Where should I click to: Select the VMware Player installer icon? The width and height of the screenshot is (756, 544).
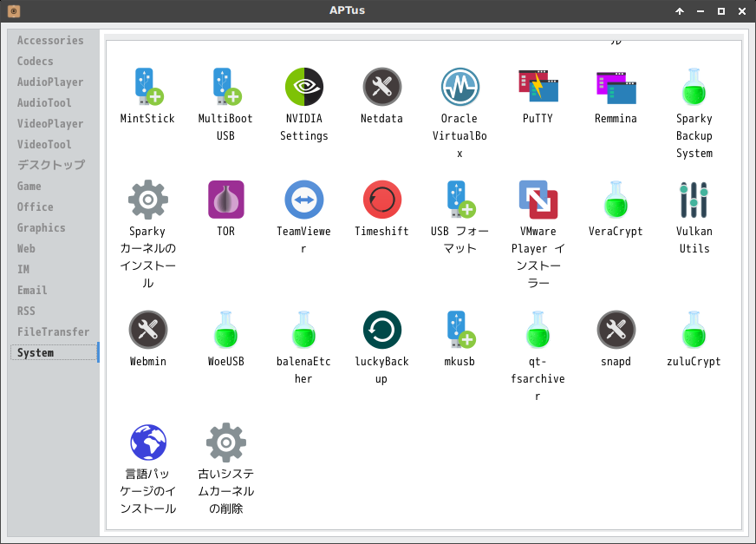click(x=538, y=200)
